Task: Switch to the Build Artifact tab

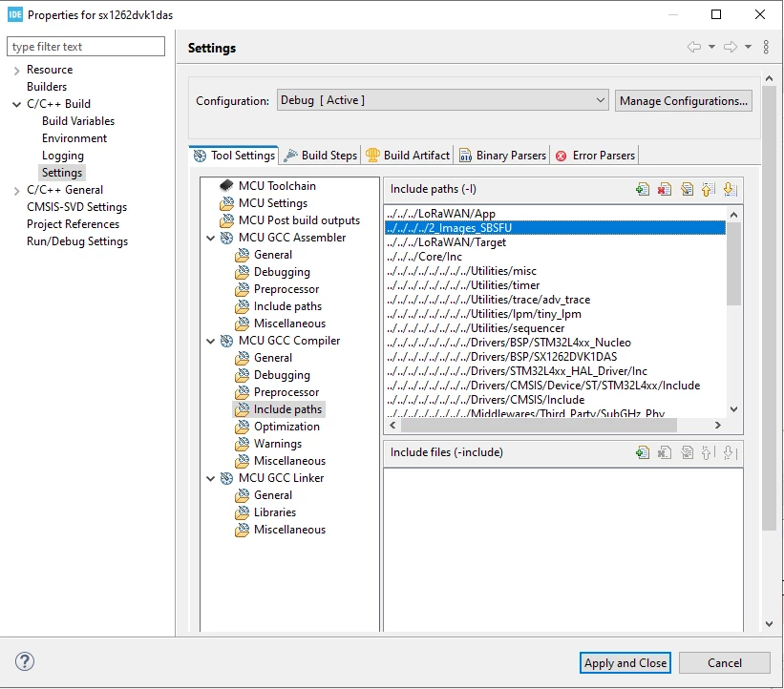Action: tap(408, 156)
